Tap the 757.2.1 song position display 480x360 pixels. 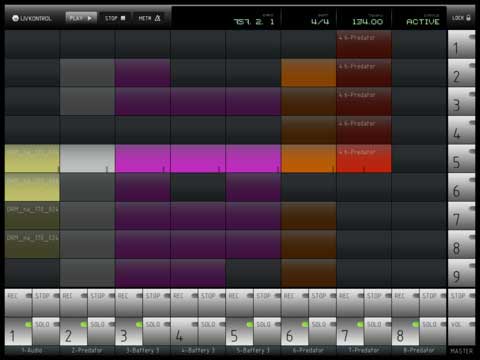tap(254, 22)
